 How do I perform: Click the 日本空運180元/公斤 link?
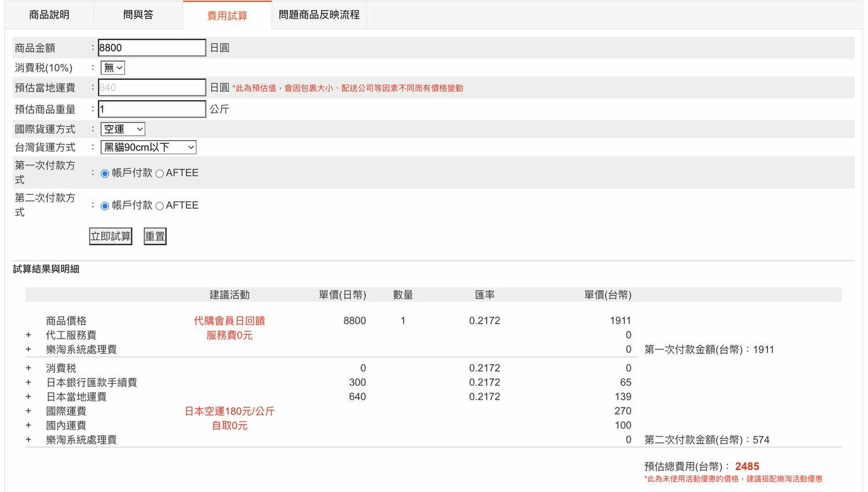point(230,412)
